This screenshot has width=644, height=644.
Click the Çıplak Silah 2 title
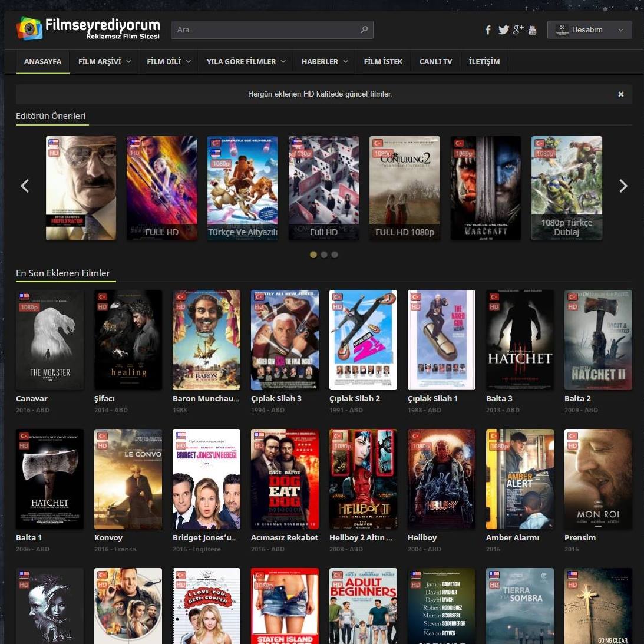[x=355, y=398]
